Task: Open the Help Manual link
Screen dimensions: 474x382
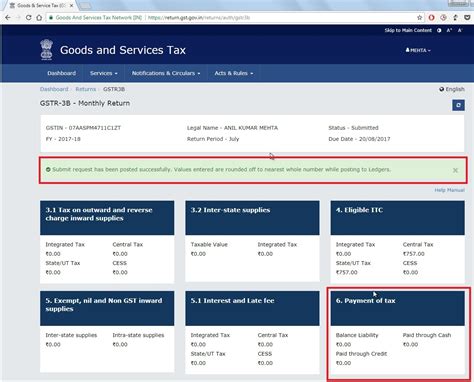Action: click(x=449, y=190)
